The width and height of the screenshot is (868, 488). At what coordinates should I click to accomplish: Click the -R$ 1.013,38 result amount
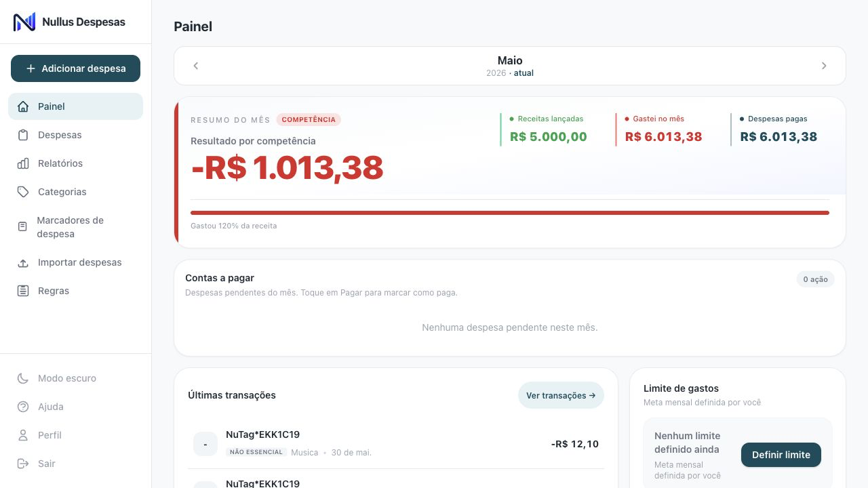coord(288,167)
